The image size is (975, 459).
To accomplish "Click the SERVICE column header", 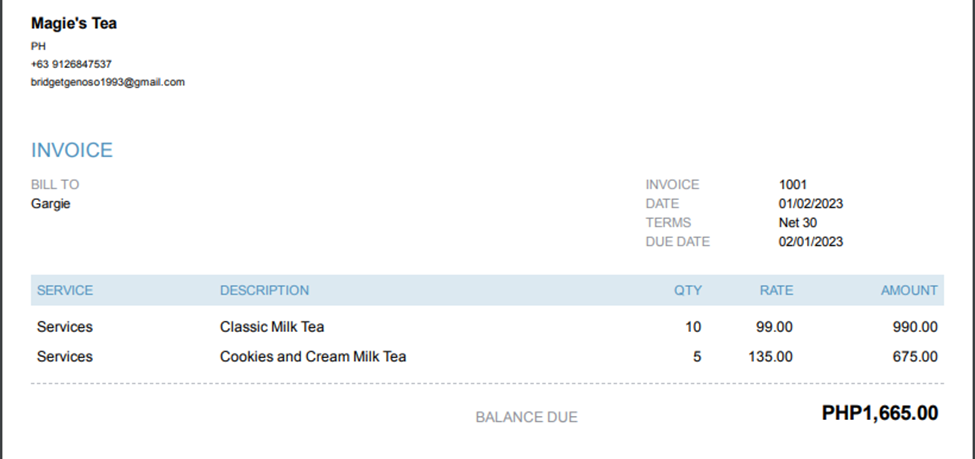I will point(65,291).
